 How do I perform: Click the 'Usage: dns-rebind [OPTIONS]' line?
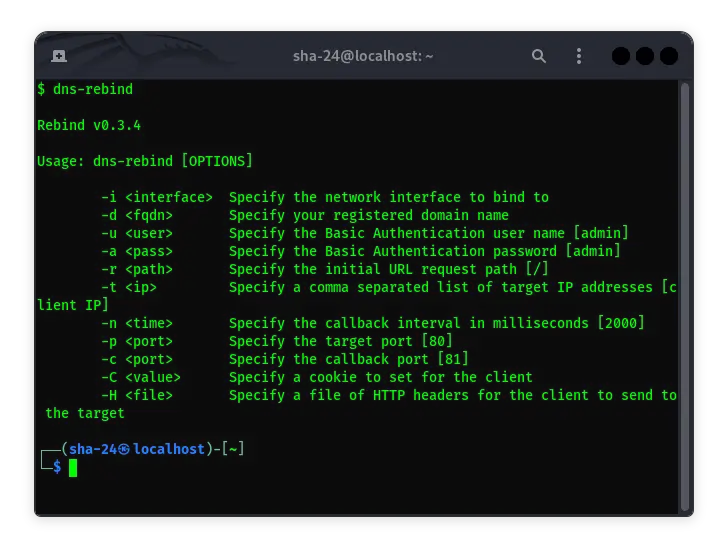point(145,161)
